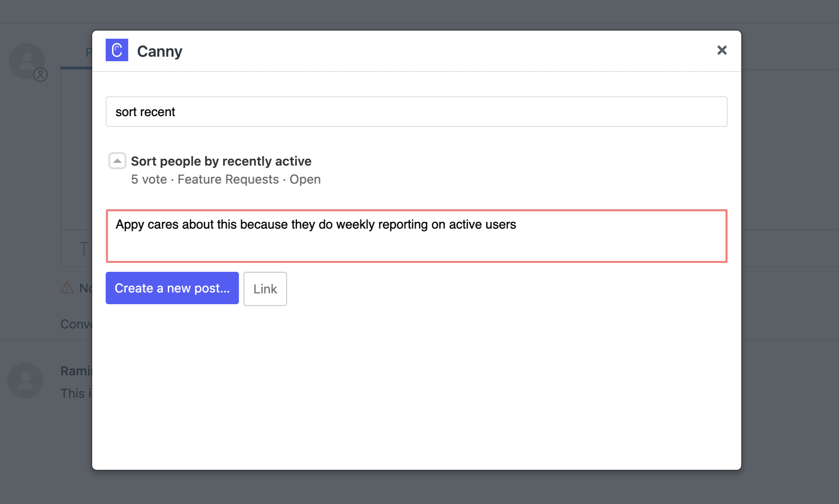Upvote 'Sort people by recently active'
This screenshot has height=504, width=839.
coord(117,161)
